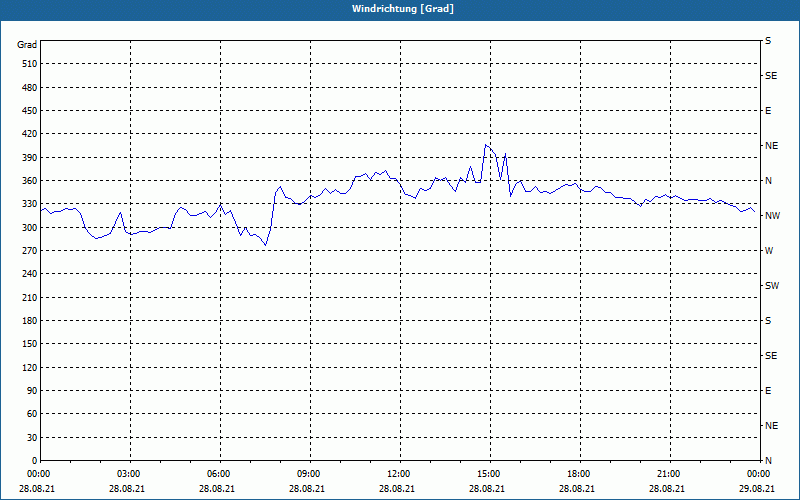Click the 06:00 time label

[x=218, y=474]
